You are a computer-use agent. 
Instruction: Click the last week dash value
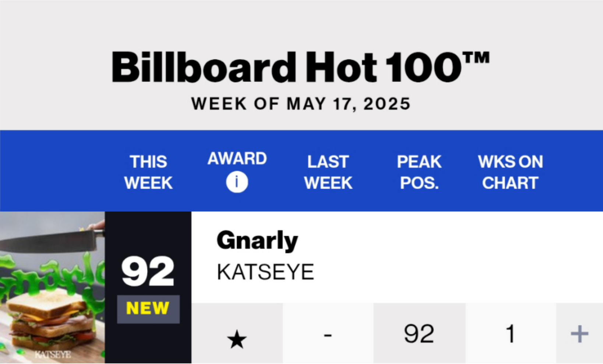pyautogui.click(x=328, y=335)
